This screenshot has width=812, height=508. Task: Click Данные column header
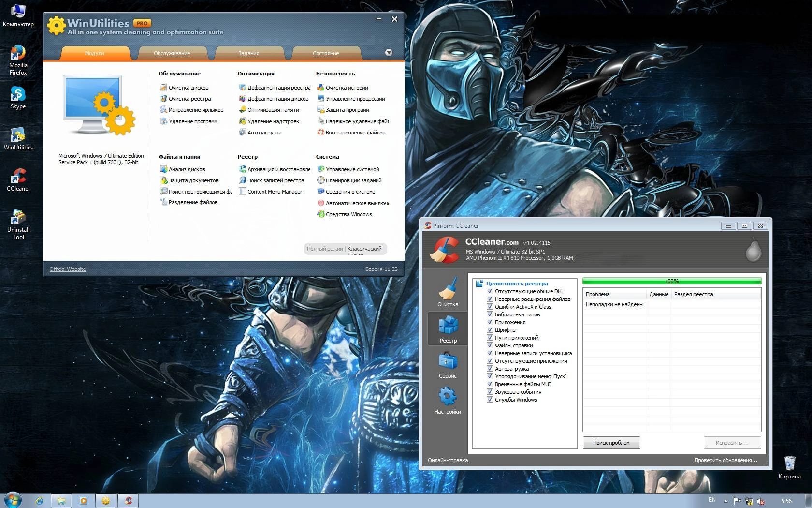pos(659,294)
